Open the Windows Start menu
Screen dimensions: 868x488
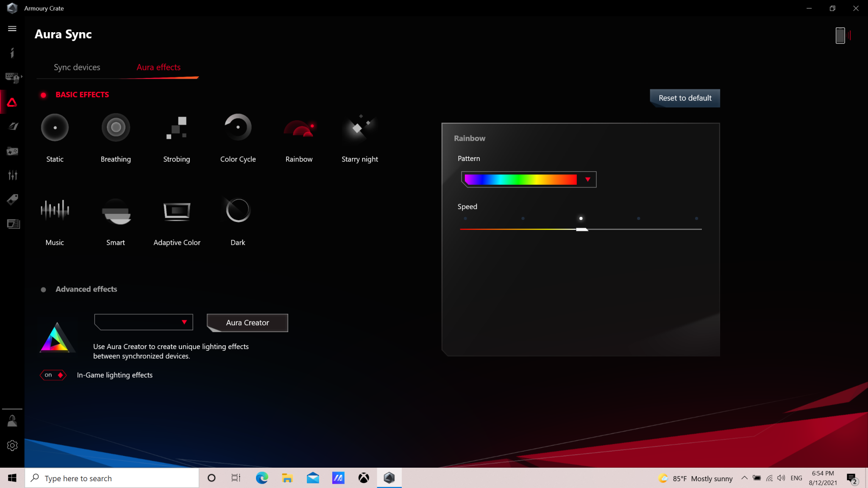pyautogui.click(x=12, y=478)
